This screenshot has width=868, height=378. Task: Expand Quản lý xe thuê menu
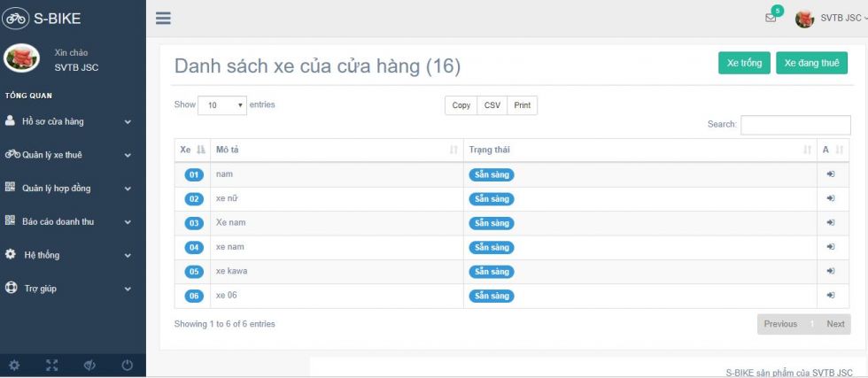69,155
